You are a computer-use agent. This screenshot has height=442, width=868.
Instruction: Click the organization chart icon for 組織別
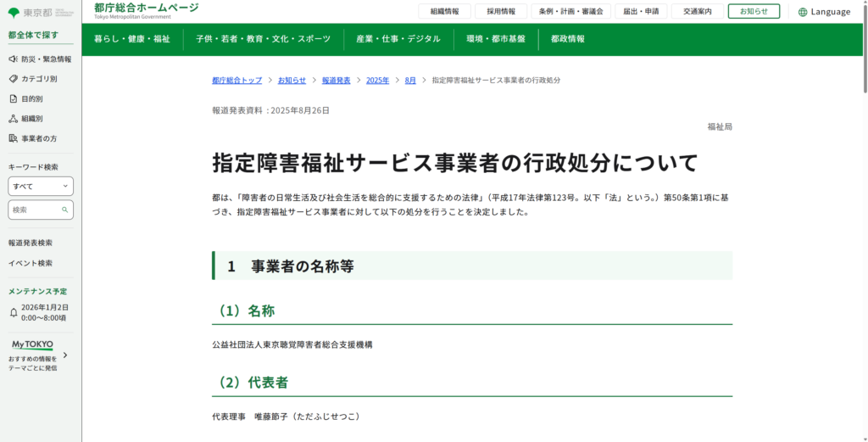pos(13,119)
